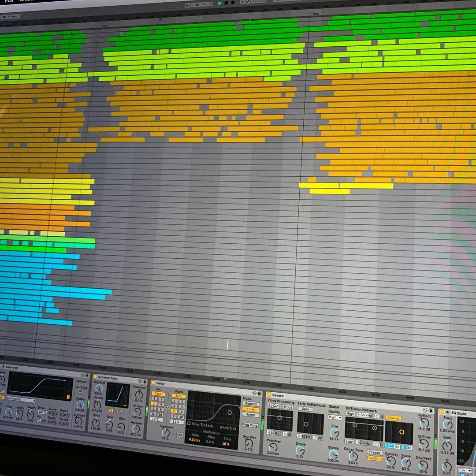Enable the Delay Filter checkbox
Image resolution: width=476 pixels, height=476 pixels.
point(189,423)
